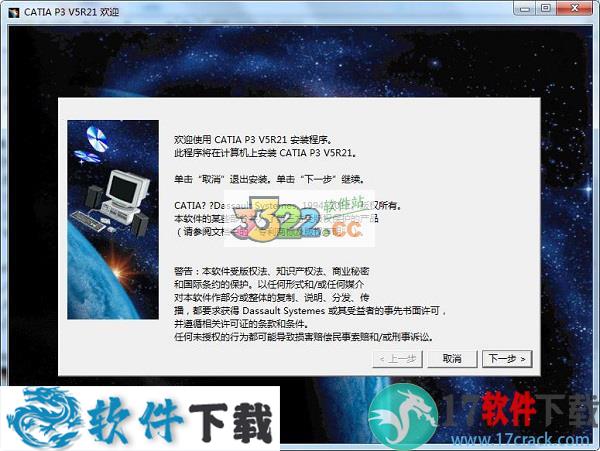Close the CATIA installer window
This screenshot has height=451, width=600.
574,8
